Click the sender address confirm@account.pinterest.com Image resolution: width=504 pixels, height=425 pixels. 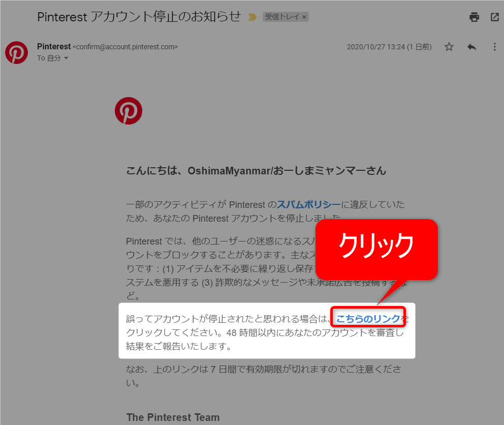(x=125, y=47)
